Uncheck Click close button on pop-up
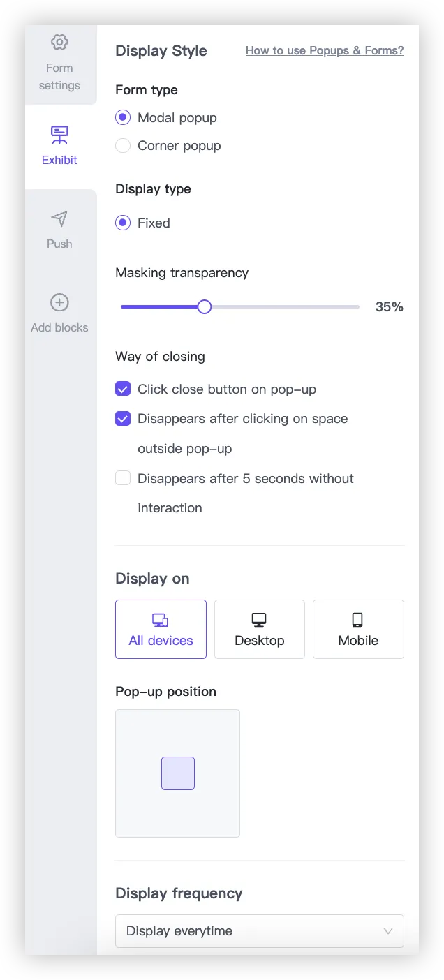 pos(123,389)
